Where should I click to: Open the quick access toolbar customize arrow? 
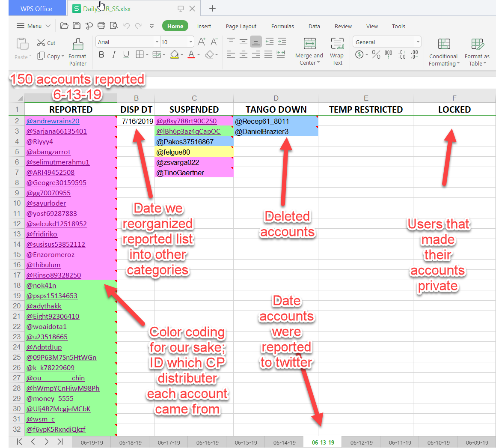click(152, 26)
